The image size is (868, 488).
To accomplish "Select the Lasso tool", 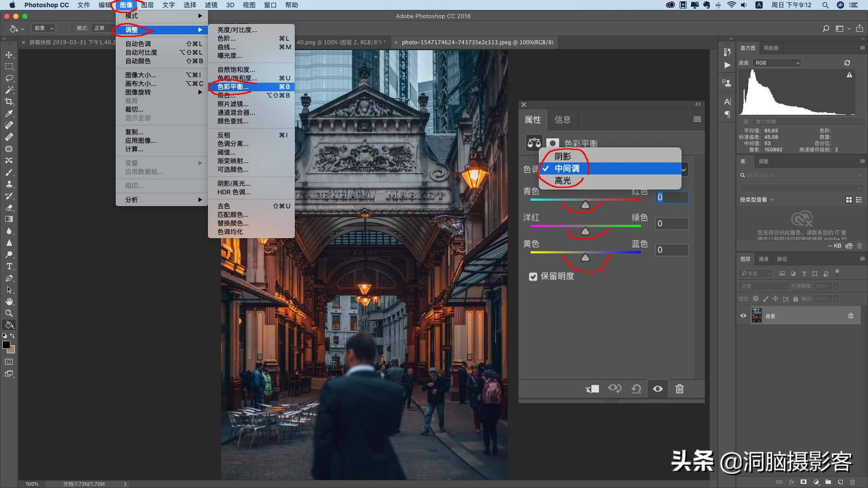I will coord(9,78).
